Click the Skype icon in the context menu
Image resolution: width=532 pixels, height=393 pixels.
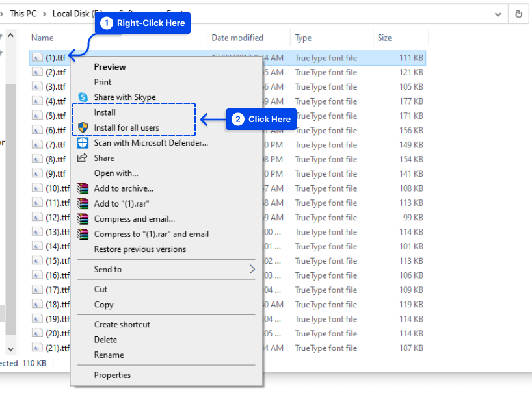[x=83, y=97]
